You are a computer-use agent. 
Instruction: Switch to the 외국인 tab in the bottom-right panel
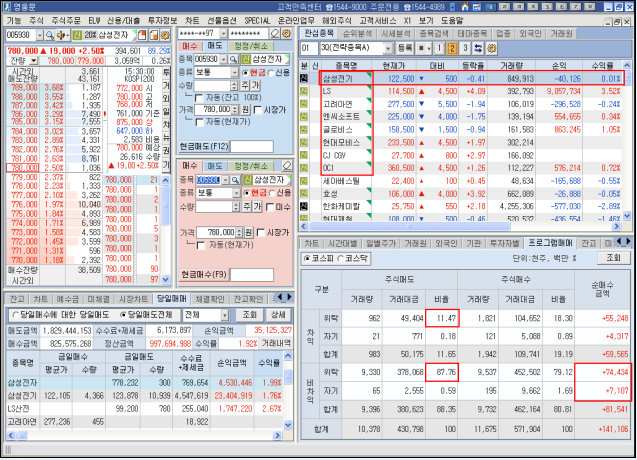click(x=444, y=243)
